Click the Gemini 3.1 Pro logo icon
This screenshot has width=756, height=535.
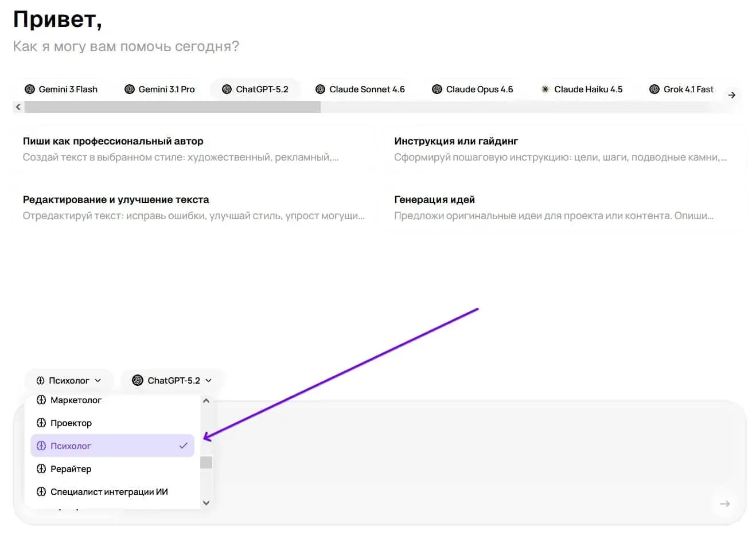130,89
